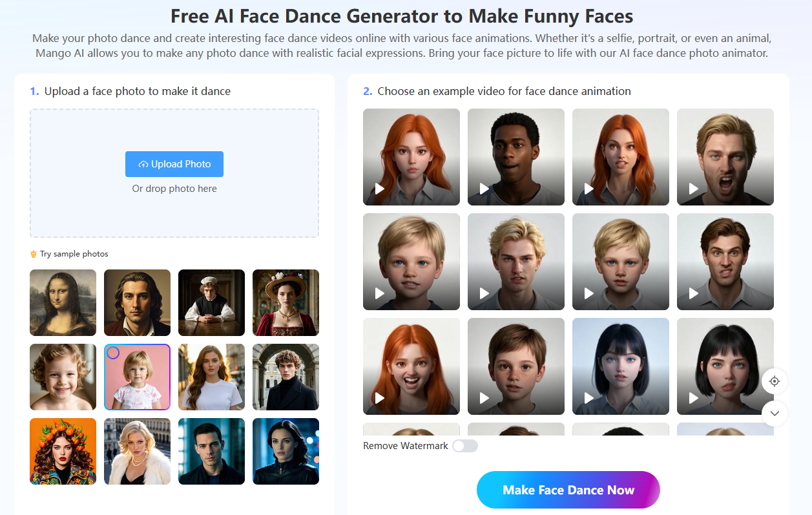Screen dimensions: 812x515
Task: Select the seated man in white cap sample
Action: click(x=211, y=302)
